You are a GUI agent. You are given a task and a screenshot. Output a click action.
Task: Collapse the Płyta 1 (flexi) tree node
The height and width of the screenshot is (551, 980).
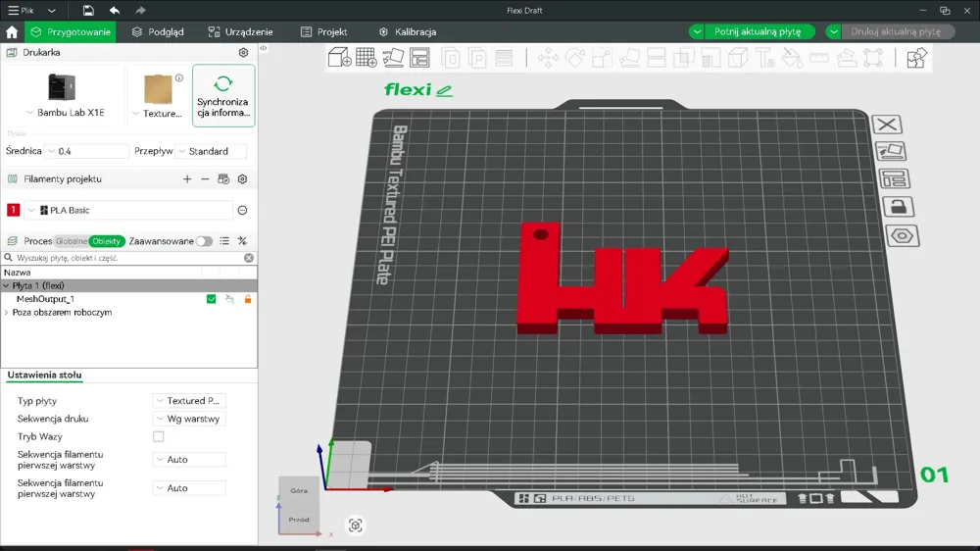pyautogui.click(x=6, y=286)
